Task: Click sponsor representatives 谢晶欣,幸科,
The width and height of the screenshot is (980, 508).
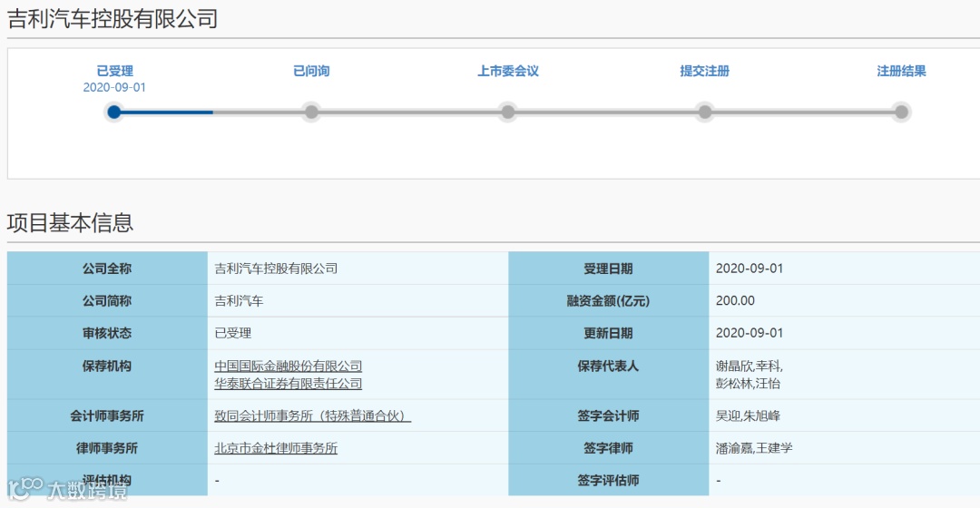Action: click(749, 366)
